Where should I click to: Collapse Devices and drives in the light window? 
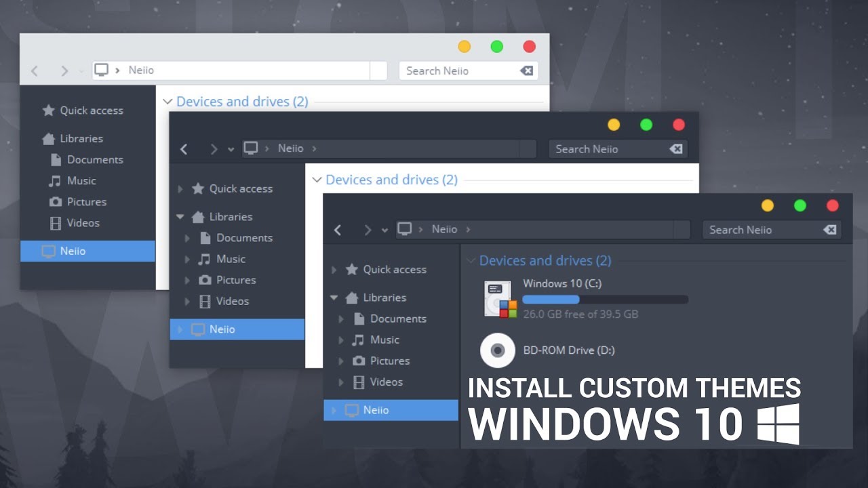coord(167,102)
